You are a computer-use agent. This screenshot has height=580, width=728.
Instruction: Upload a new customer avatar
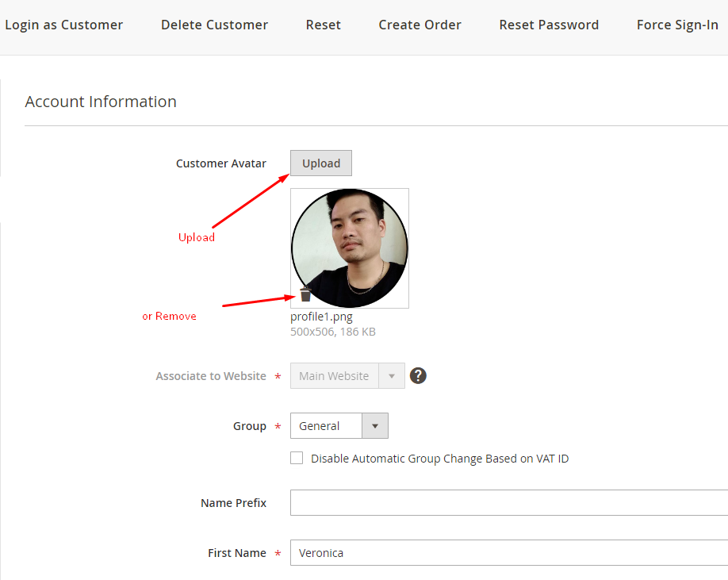321,163
